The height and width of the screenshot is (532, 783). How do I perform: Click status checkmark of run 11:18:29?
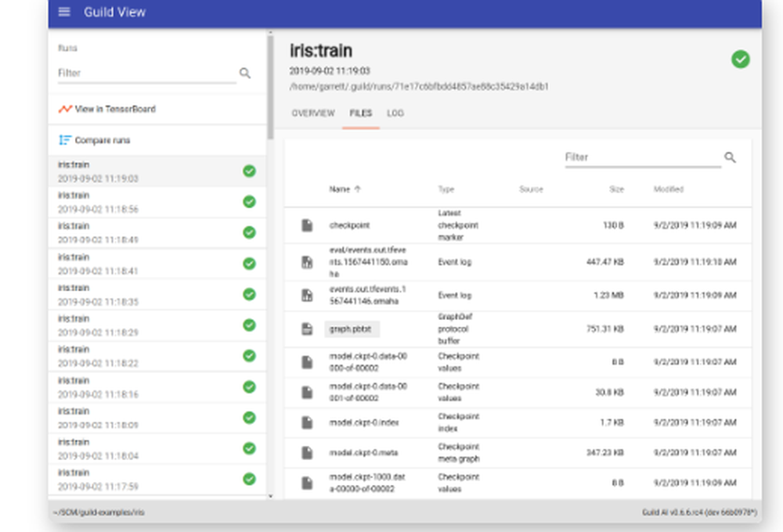click(x=249, y=325)
